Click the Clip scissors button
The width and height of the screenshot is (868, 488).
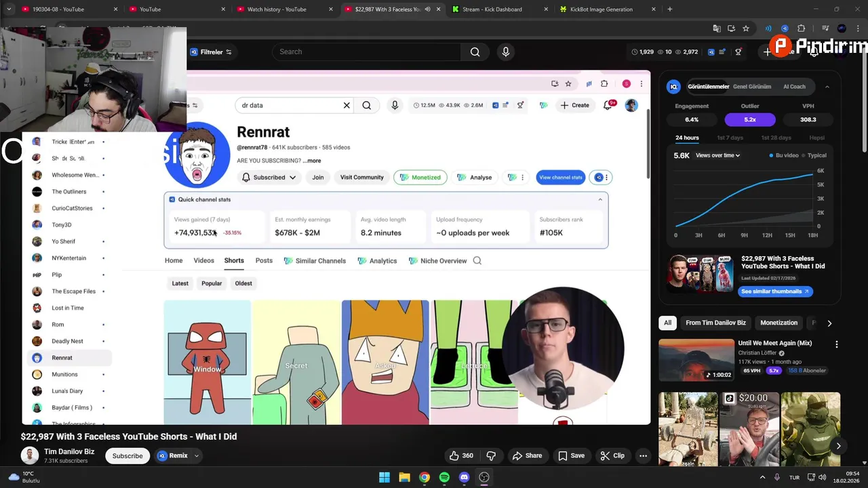click(612, 455)
